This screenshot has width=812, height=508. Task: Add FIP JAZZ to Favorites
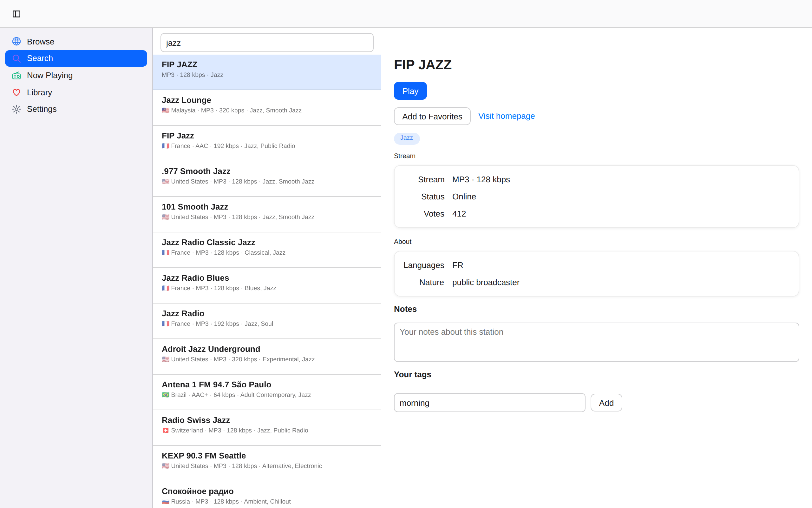click(x=432, y=116)
